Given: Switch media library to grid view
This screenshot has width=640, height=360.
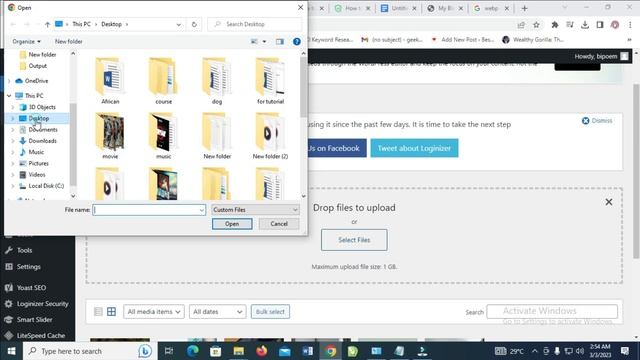Looking at the screenshot, I should coord(111,312).
